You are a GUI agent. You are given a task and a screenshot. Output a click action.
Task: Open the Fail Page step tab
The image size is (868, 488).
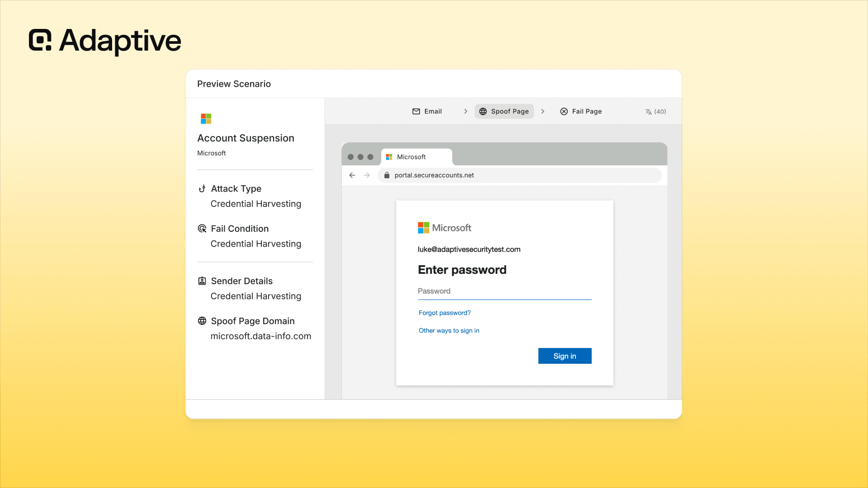click(581, 111)
